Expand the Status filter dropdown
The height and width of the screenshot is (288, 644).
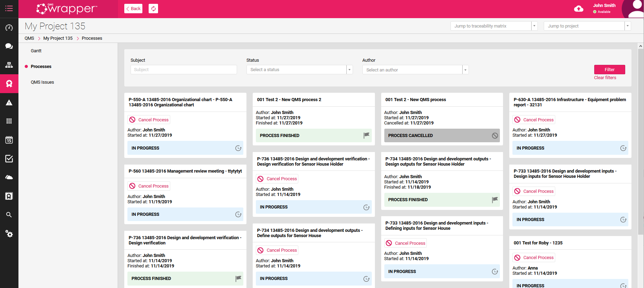[x=350, y=70]
